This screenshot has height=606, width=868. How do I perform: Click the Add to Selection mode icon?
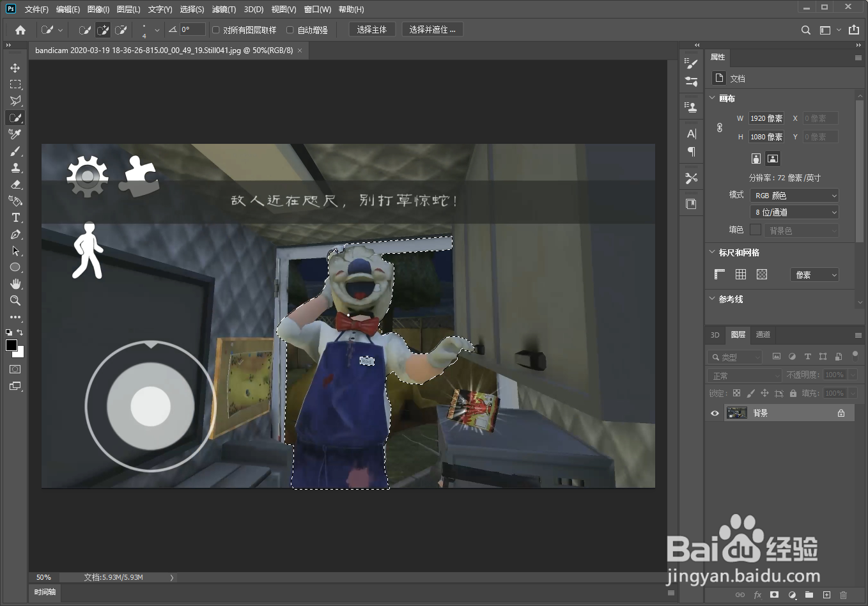coord(102,30)
